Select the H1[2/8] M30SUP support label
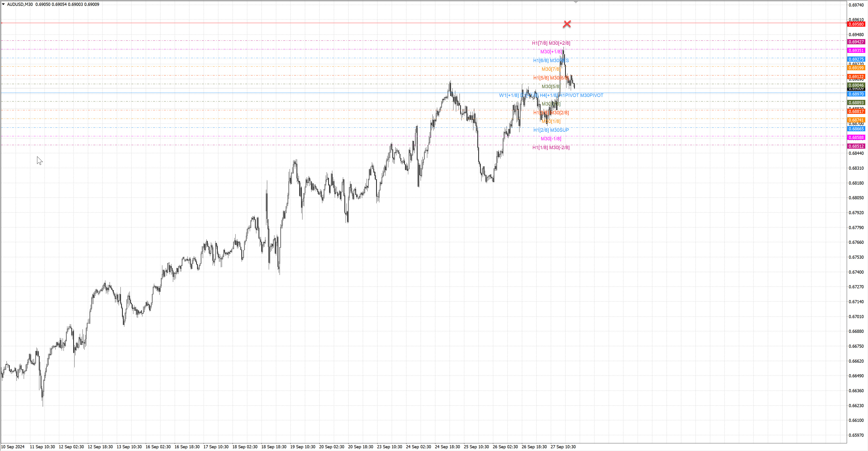 pos(551,130)
